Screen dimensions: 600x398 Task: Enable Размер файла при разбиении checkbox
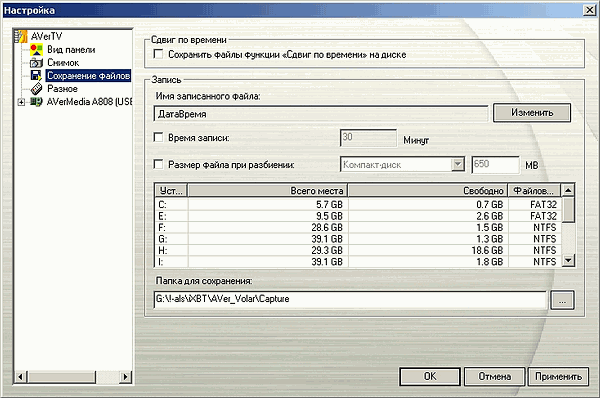[x=158, y=164]
